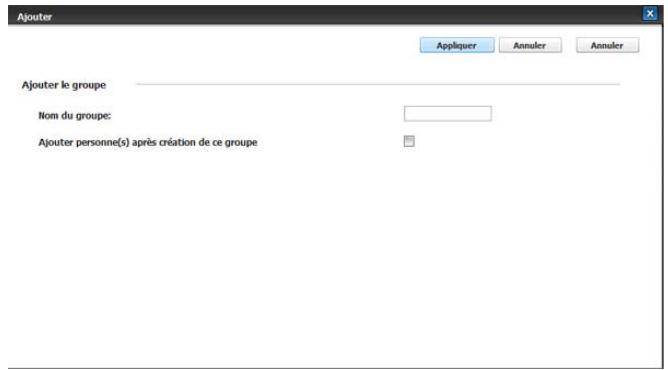
Task: Check Ajouter personne(s) après création checkbox
Action: point(409,141)
